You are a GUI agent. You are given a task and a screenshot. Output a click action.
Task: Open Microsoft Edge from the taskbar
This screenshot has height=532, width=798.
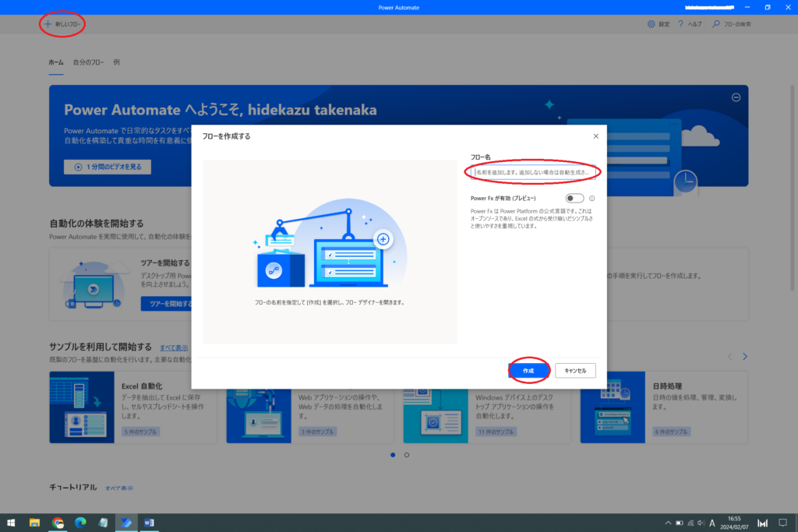coord(80,523)
